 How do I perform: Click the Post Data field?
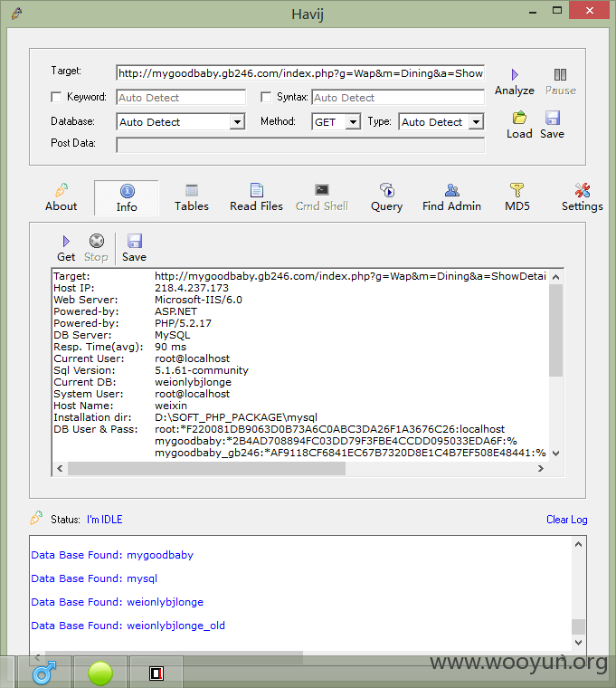(x=300, y=145)
